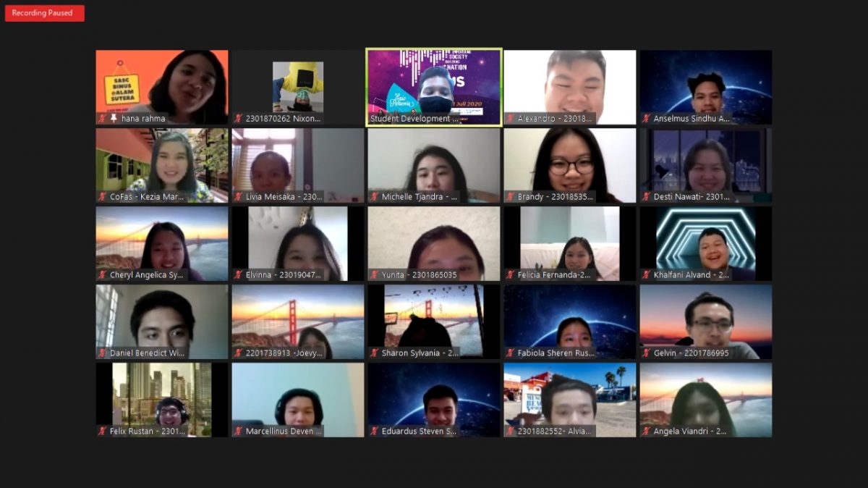Click the 'Khalfani Alvand' name label
868x488 pixels.
point(692,274)
